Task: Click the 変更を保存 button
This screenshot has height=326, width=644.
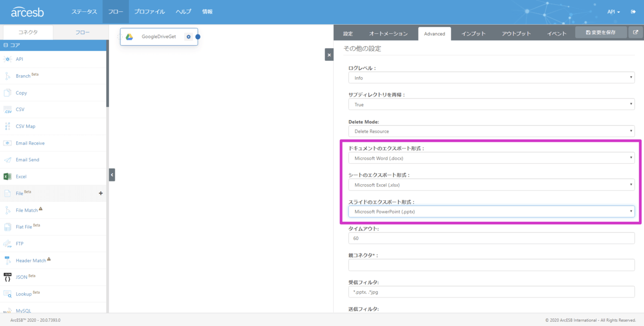Action: tap(600, 33)
